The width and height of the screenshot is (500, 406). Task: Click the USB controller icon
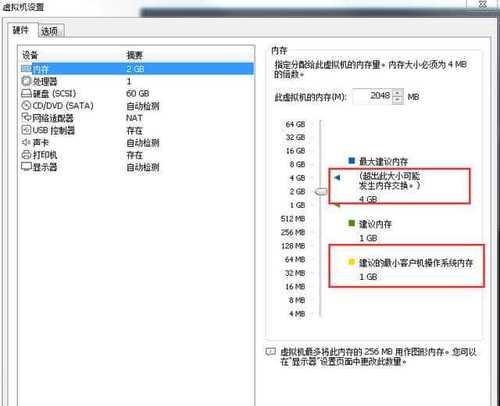[26, 130]
